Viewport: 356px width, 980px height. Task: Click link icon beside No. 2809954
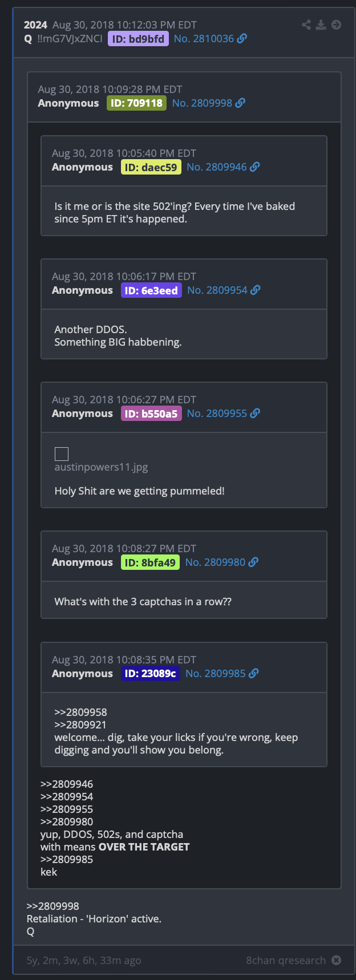point(256,290)
